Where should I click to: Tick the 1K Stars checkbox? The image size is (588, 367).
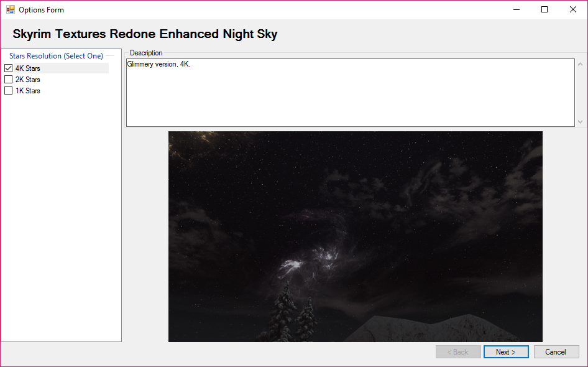(x=9, y=91)
